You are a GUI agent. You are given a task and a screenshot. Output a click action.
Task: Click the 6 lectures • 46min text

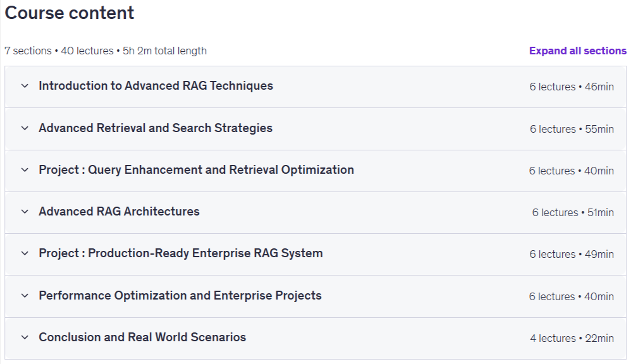pos(572,87)
